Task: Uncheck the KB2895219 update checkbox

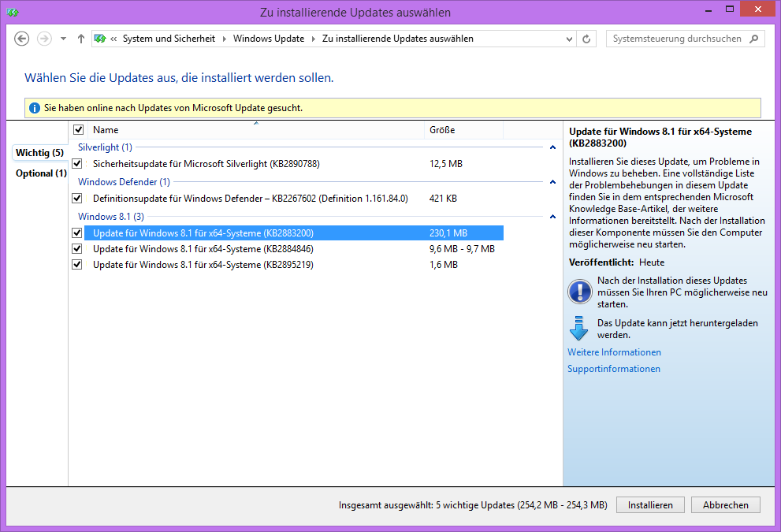Action: 76,265
